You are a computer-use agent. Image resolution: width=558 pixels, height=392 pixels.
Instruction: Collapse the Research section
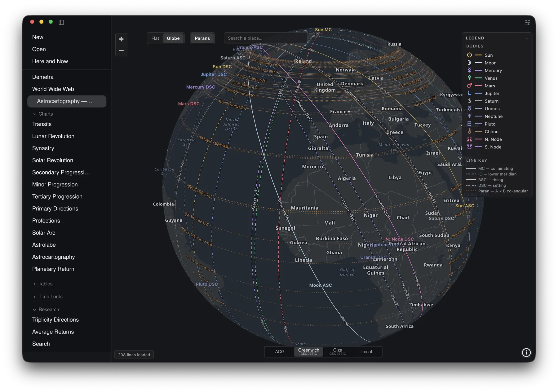46,310
